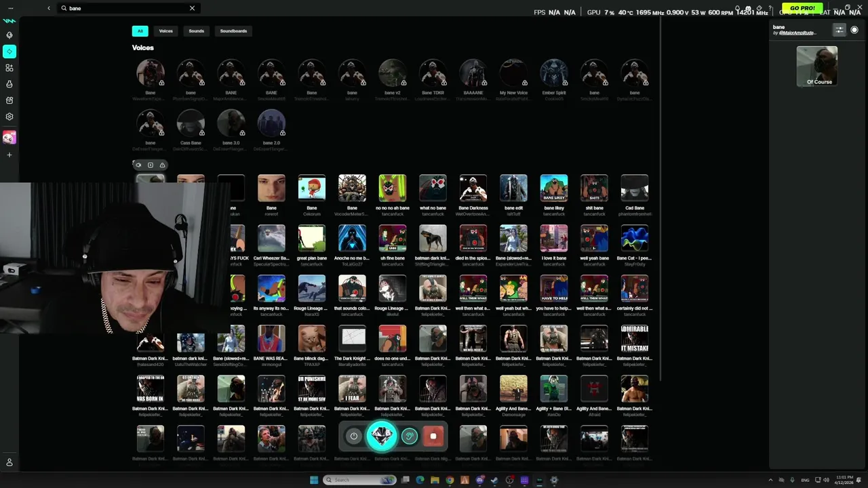This screenshot has width=868, height=488.
Task: Select the All filter tab
Action: point(140,31)
